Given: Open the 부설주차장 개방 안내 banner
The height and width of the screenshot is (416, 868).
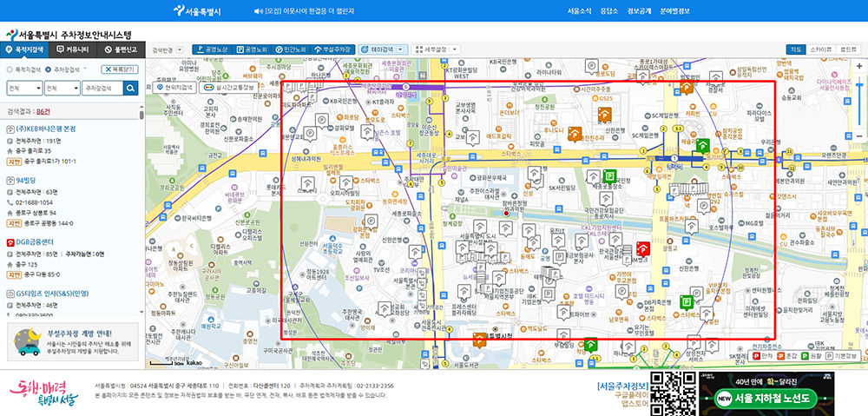Looking at the screenshot, I should click(x=73, y=343).
